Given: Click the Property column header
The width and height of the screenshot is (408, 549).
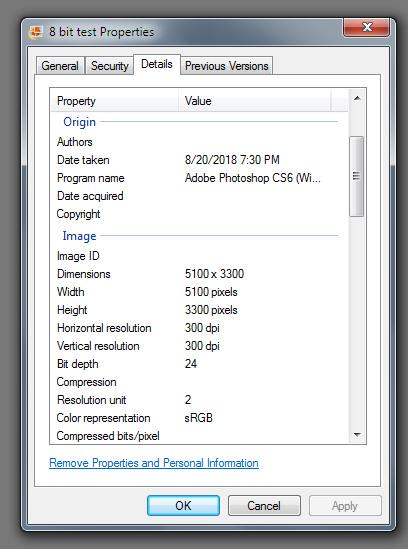Looking at the screenshot, I should 115,101.
